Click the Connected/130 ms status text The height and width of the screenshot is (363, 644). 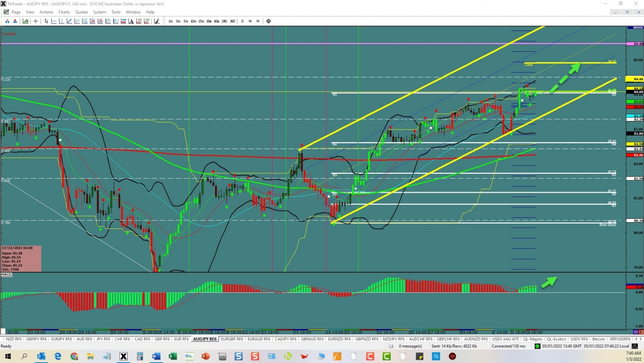[x=509, y=346]
